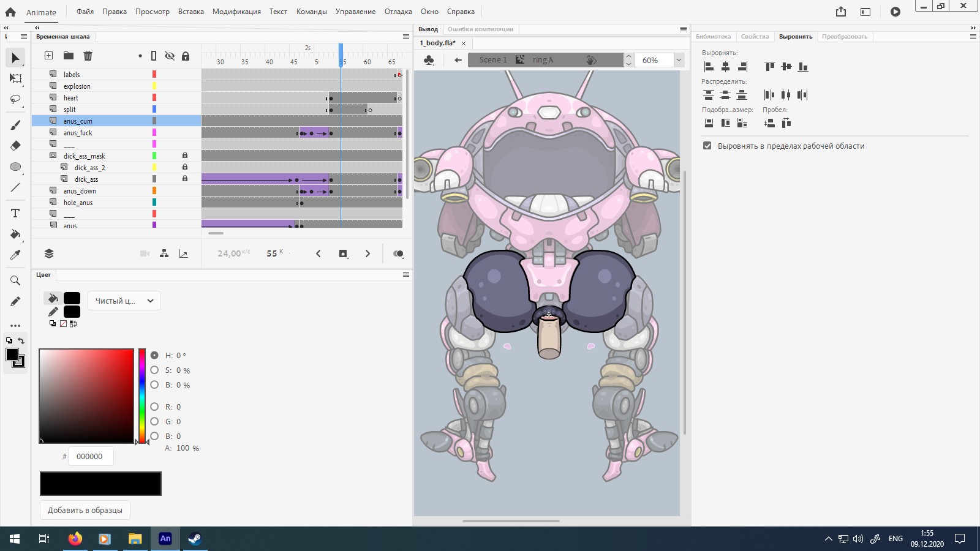Open the Модификация menu
This screenshot has width=980, height=551.
point(236,12)
